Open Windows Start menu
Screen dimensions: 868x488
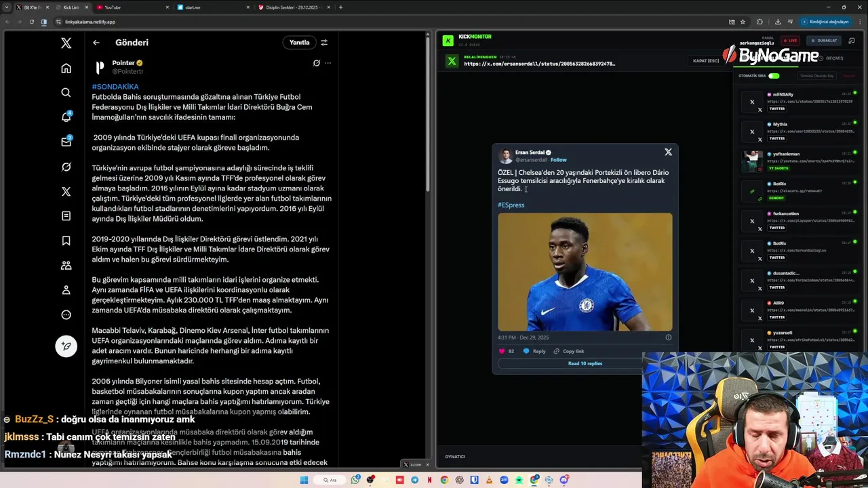pyautogui.click(x=304, y=480)
